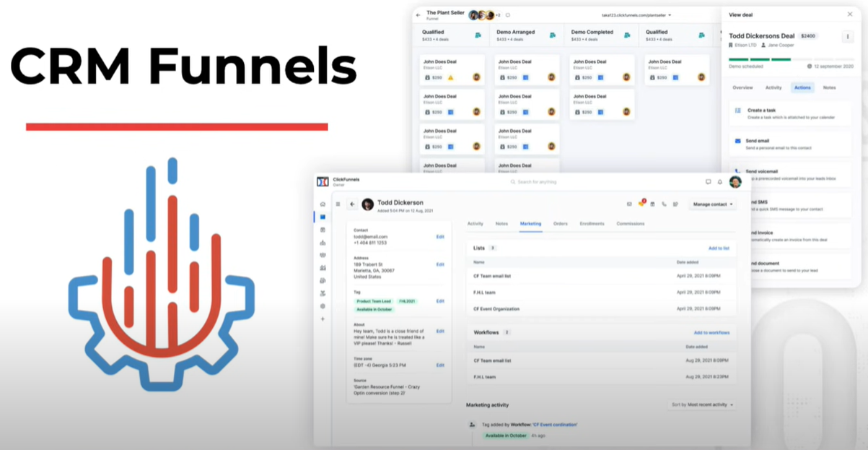This screenshot has height=450, width=868.
Task: Open Sort by Most recent activity dropdown
Action: [702, 404]
